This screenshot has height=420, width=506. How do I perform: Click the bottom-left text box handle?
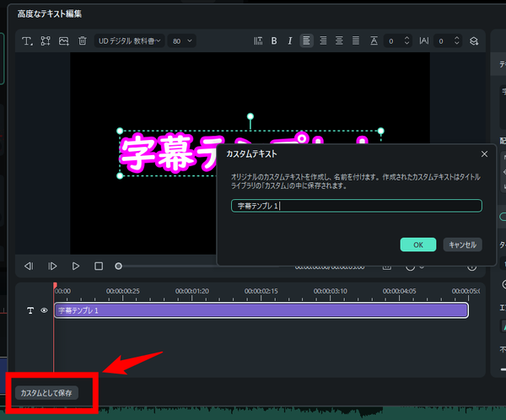(120, 176)
